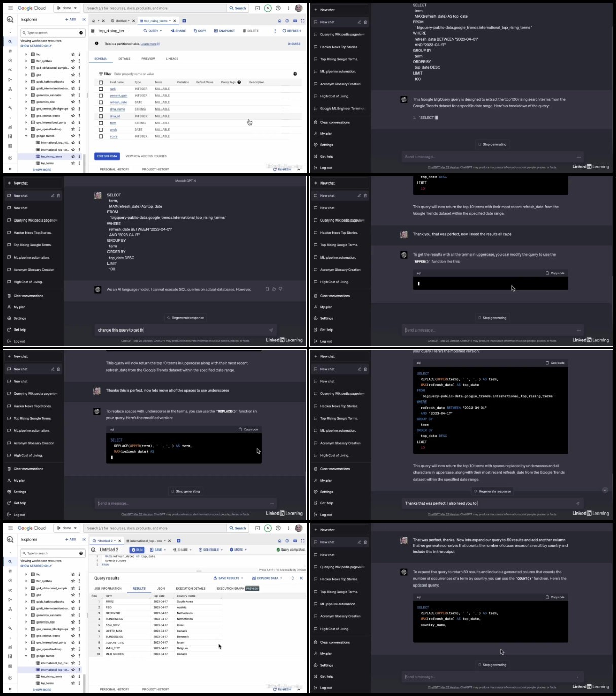
Task: Open the QUERY dropdown for top_rising_terms
Action: 153,31
